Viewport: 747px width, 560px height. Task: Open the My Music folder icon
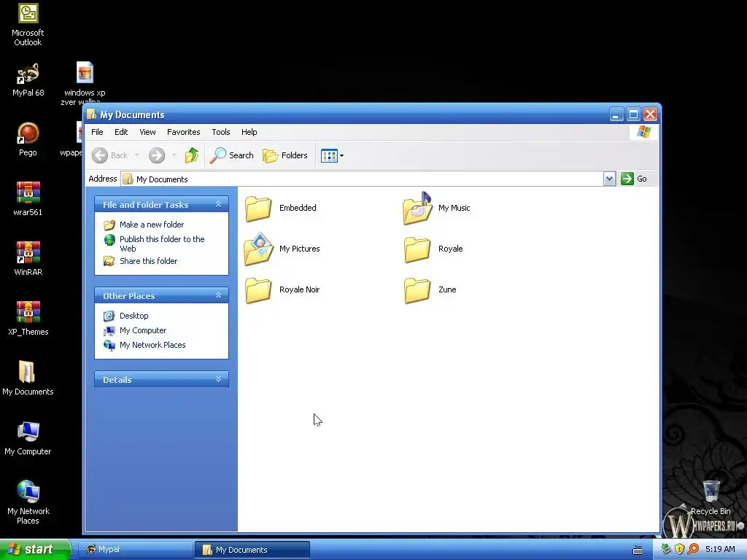point(417,209)
